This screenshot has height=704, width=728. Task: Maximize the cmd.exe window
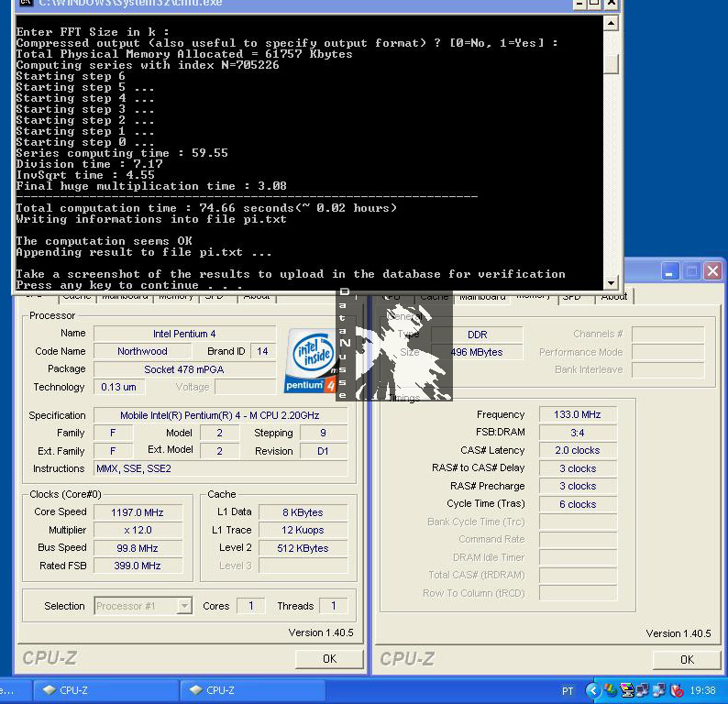coord(594,3)
